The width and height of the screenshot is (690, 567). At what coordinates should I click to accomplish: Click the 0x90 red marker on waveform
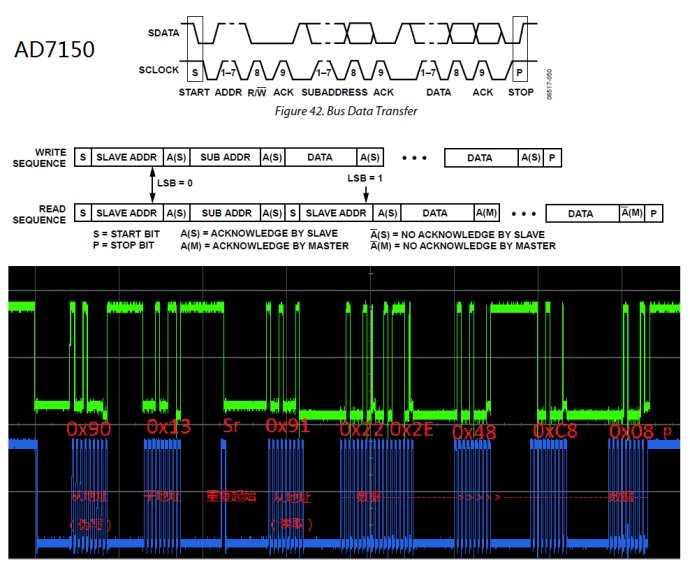[x=88, y=428]
